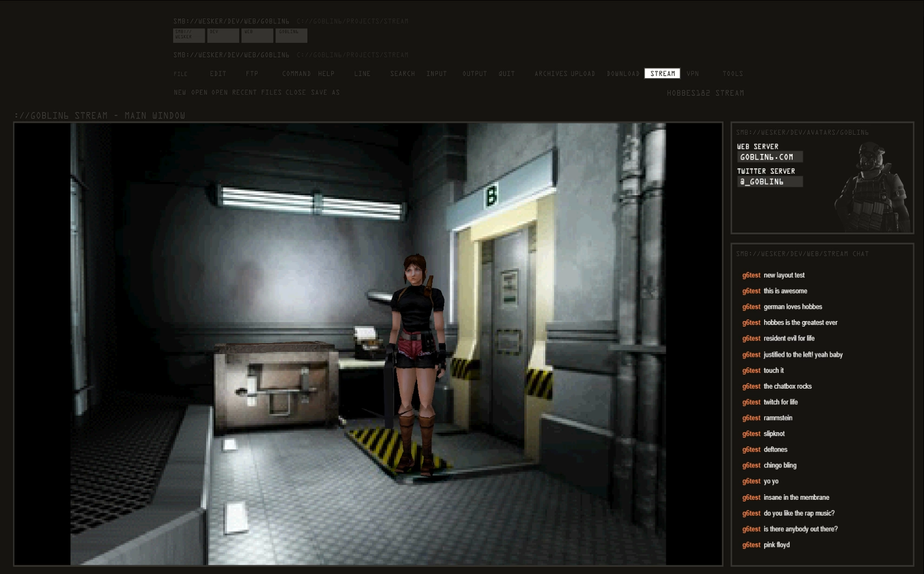
Task: Click the WEB SERVER label
Action: coord(757,147)
